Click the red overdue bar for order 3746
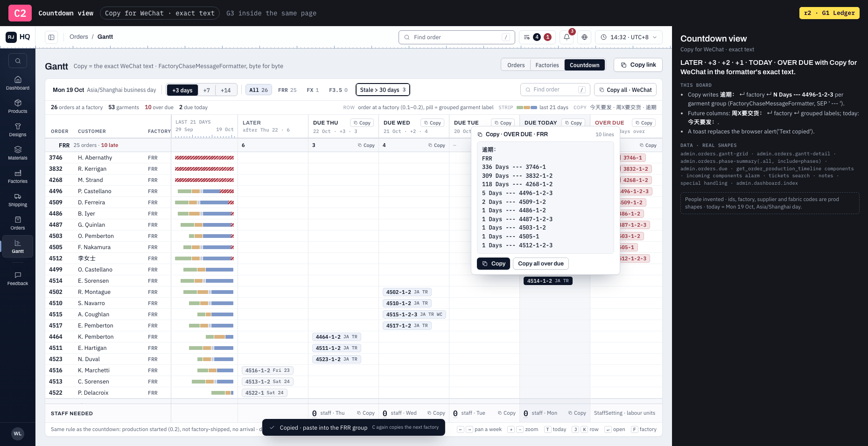The height and width of the screenshot is (446, 868). pos(204,158)
